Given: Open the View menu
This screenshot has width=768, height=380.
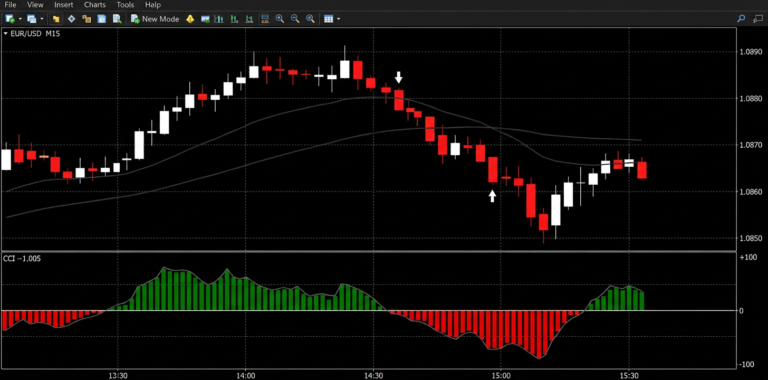Looking at the screenshot, I should 35,5.
